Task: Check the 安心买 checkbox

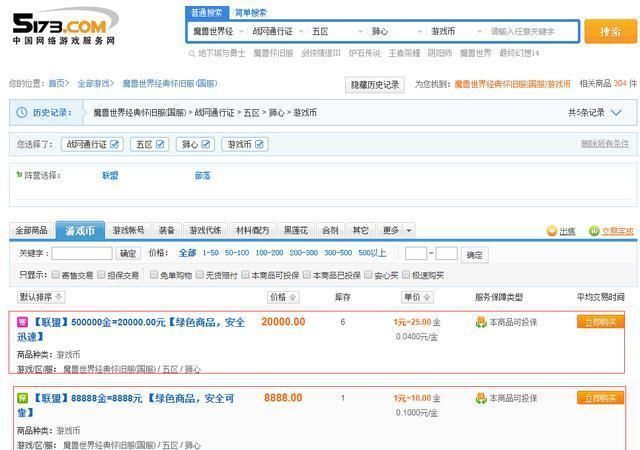Action: point(368,274)
